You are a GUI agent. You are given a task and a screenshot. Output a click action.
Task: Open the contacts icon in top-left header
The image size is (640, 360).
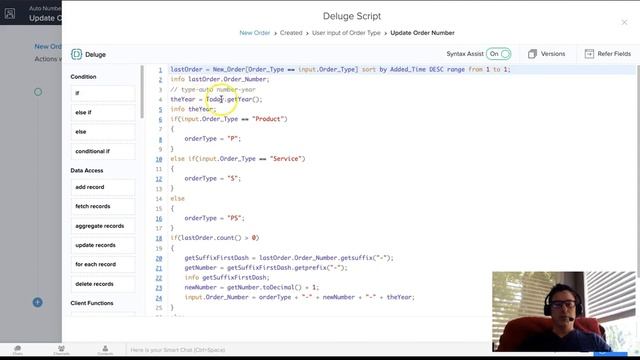click(10, 13)
